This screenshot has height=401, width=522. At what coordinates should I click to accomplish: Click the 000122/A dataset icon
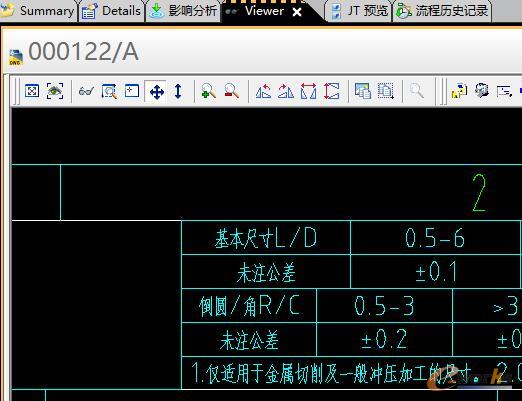click(x=16, y=57)
